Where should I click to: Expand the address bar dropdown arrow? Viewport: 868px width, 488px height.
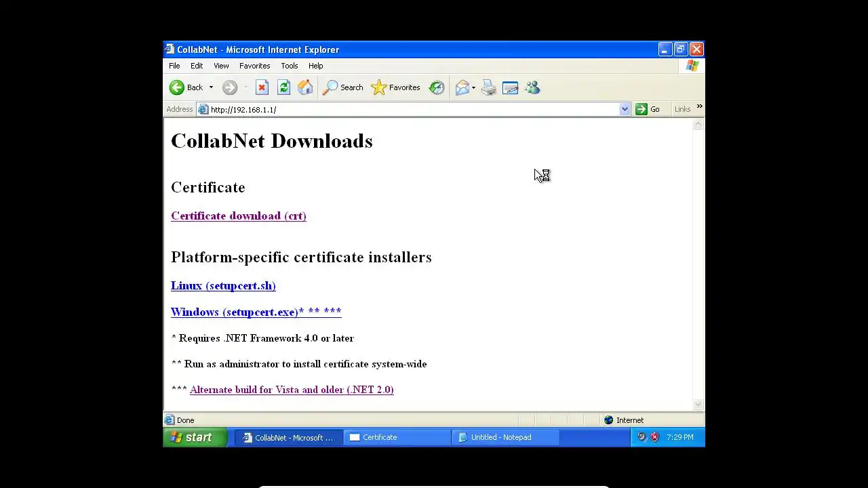[x=625, y=109]
